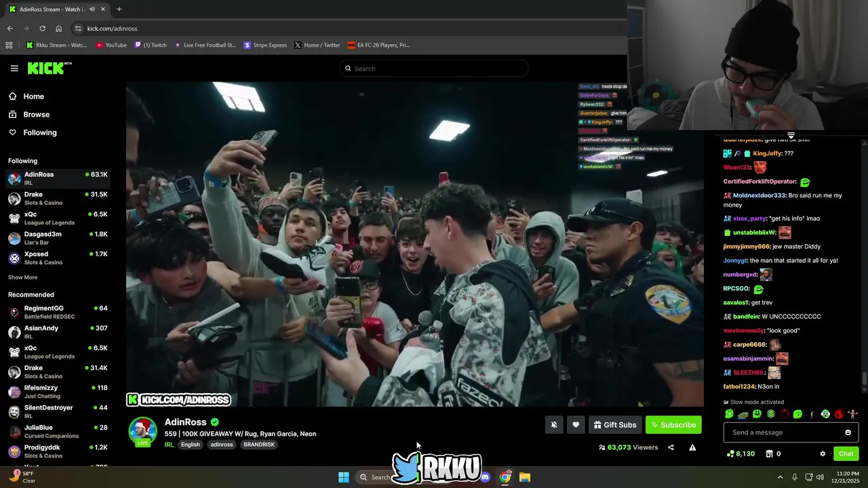Share the AdinRoss stream

[x=671, y=447]
